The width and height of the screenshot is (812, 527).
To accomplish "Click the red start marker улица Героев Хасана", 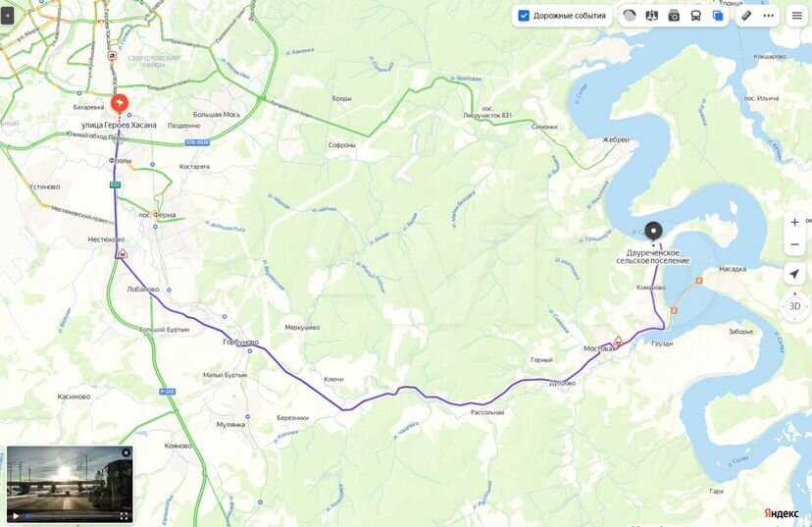I will click(120, 104).
